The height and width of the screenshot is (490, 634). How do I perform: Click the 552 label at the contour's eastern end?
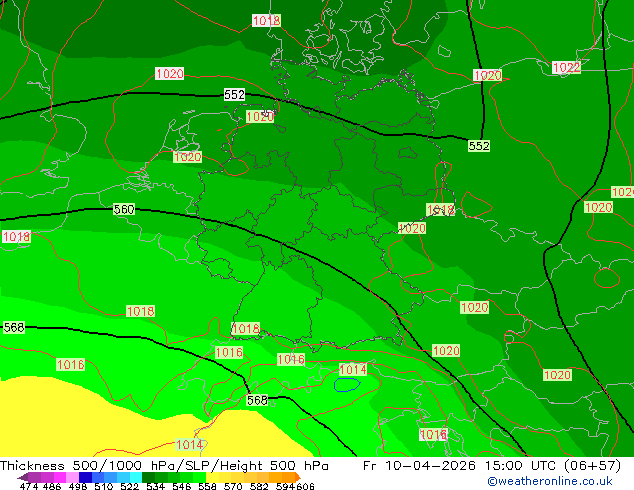click(479, 146)
